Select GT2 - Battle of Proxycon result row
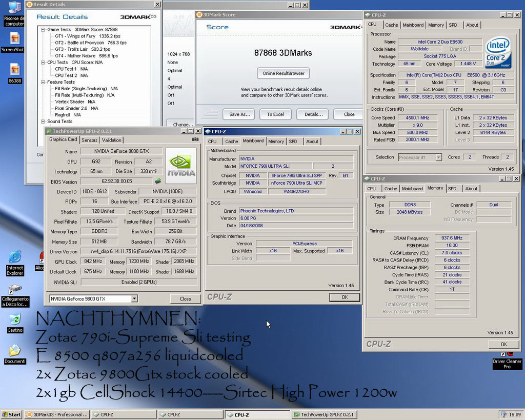 click(91, 43)
